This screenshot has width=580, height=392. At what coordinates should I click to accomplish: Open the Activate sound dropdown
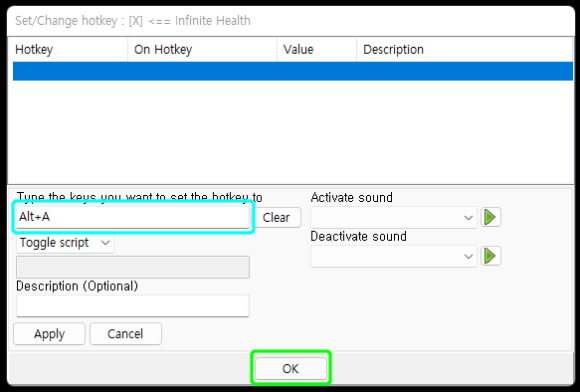tap(394, 217)
